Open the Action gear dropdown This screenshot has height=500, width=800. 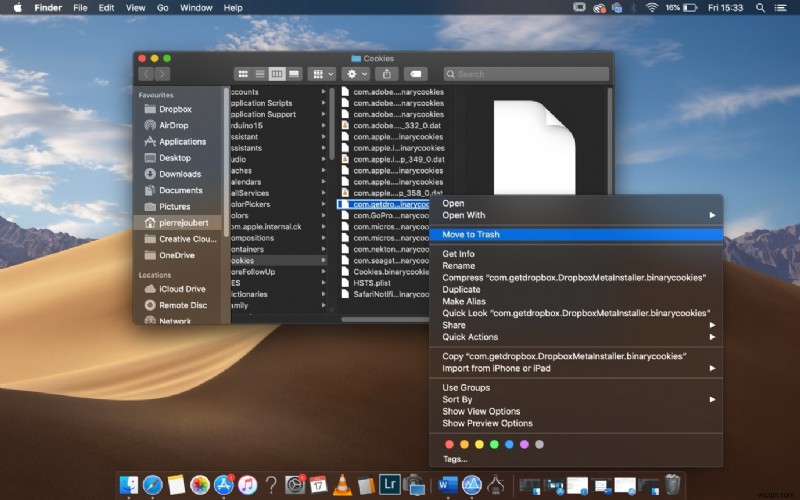356,74
